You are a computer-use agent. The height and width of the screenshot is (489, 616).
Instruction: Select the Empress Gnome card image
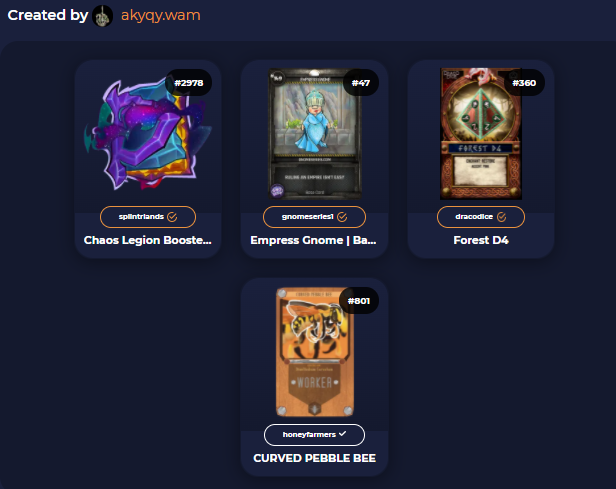314,134
